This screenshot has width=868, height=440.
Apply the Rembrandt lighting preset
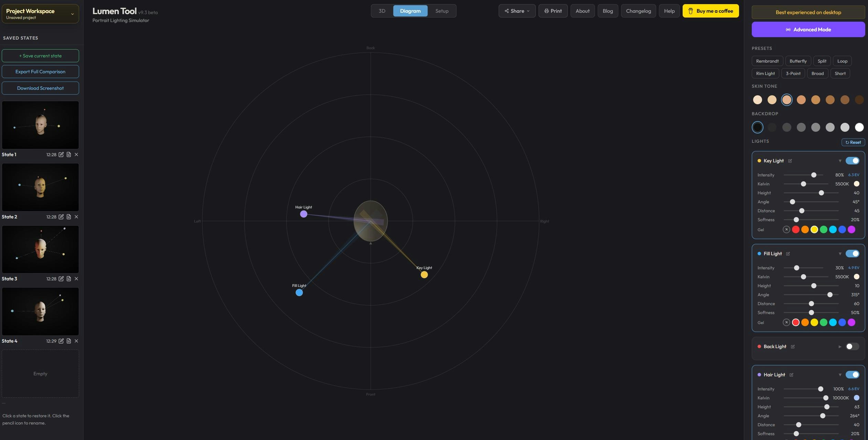[x=767, y=61]
